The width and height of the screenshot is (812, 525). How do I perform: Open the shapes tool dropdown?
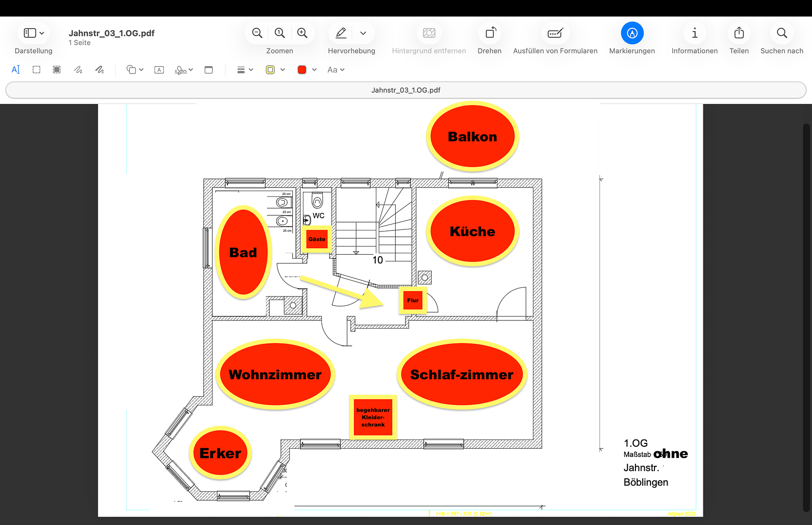135,70
